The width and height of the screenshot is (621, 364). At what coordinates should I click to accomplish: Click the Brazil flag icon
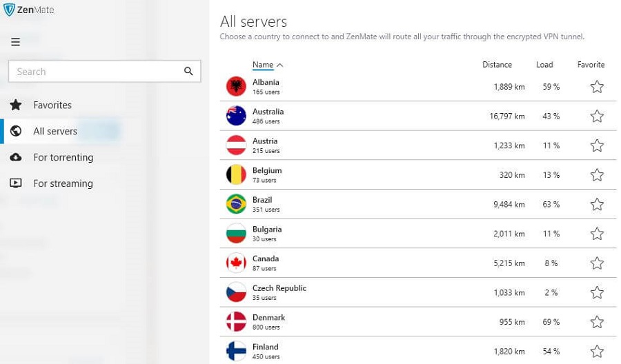[x=236, y=204]
